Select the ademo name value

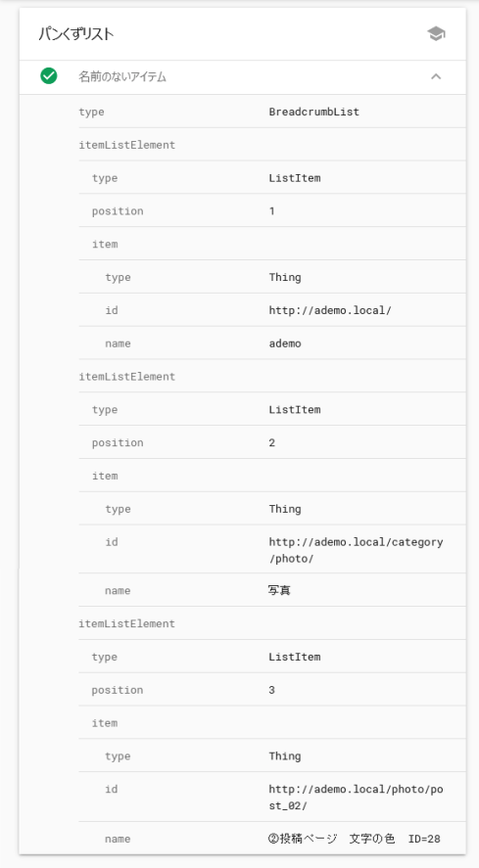coord(285,343)
